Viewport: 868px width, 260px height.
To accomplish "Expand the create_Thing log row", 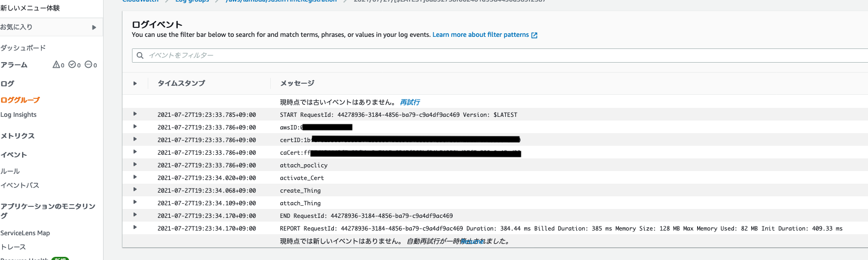I will click(135, 189).
